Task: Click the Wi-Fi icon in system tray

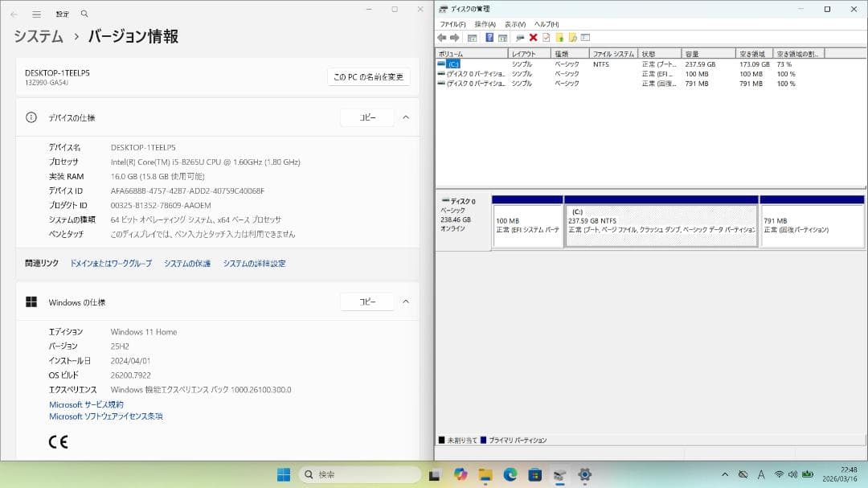Action: [779, 474]
